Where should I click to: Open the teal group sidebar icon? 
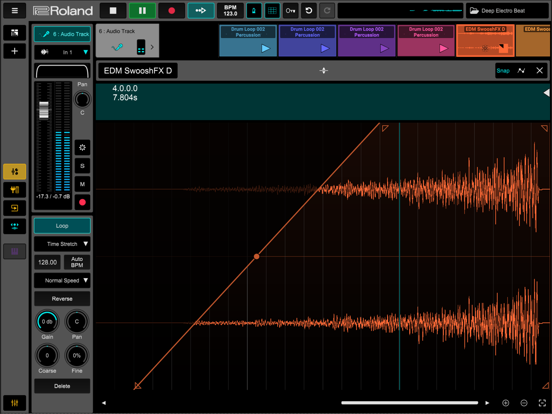pos(14,226)
